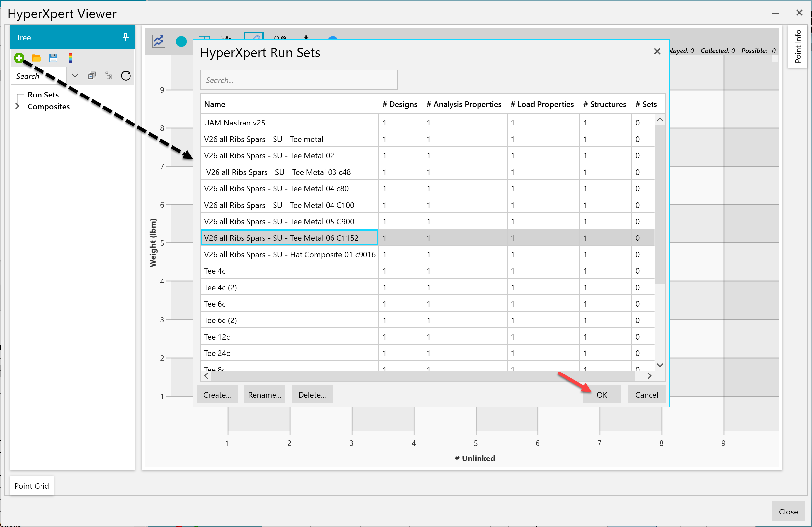This screenshot has height=527, width=812.
Task: Open the Point Grid tab
Action: pyautogui.click(x=32, y=486)
